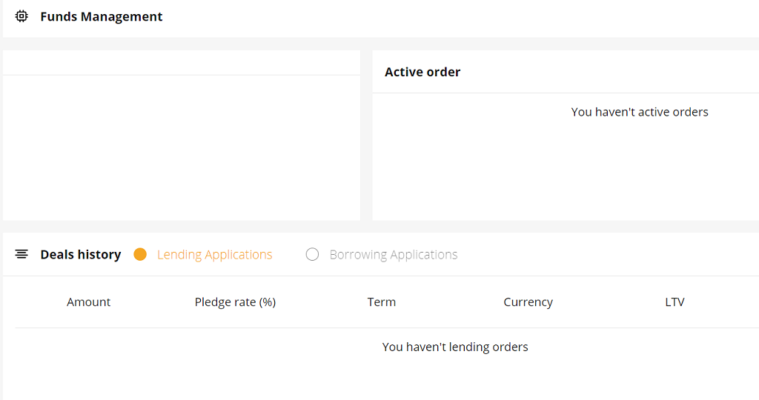Select the Lending Applications radio button
This screenshot has width=759, height=400.
(x=140, y=254)
